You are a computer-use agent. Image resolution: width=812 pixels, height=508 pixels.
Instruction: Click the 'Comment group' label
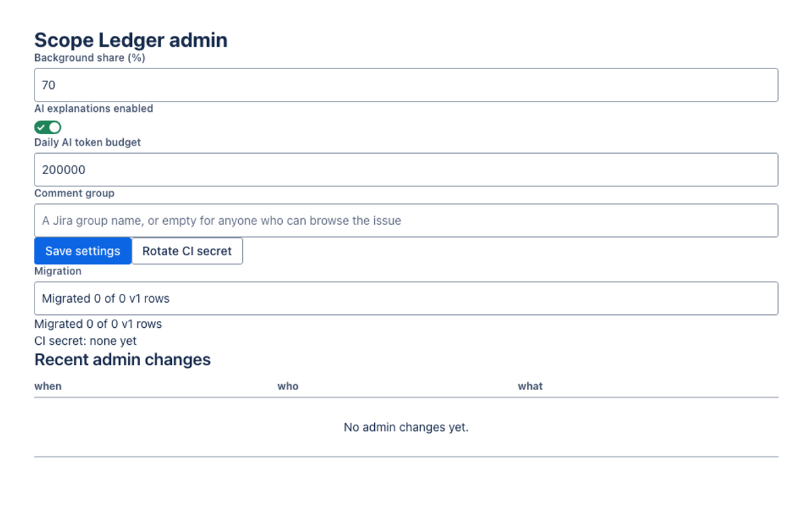[x=74, y=193]
